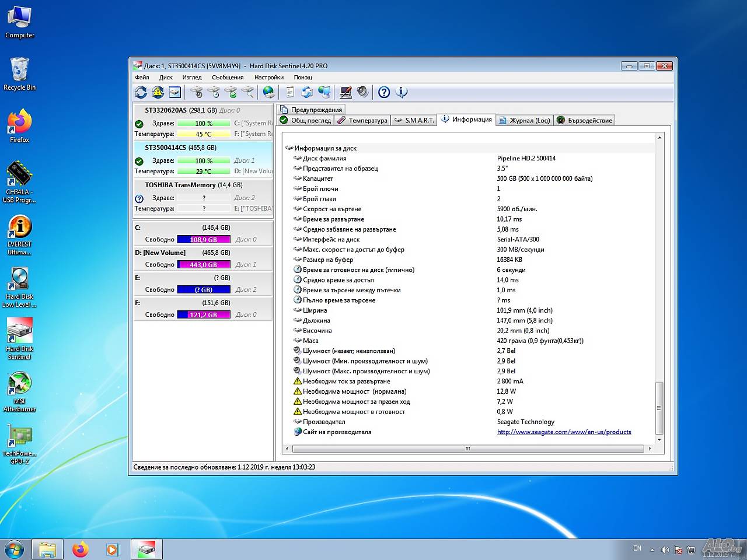Image resolution: width=747 pixels, height=560 pixels.
Task: Open the disk window toolbar icon
Action: pyautogui.click(x=174, y=92)
